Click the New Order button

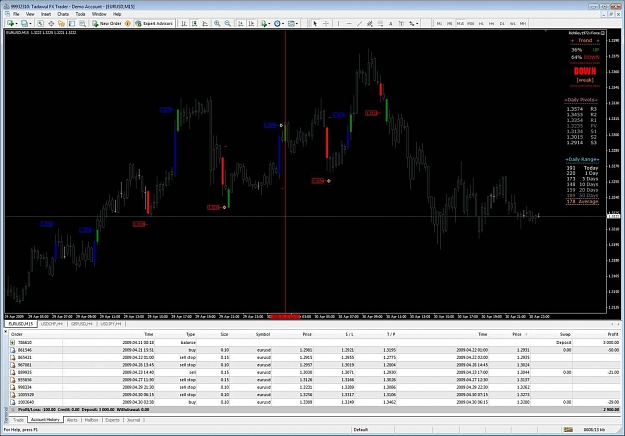106,24
